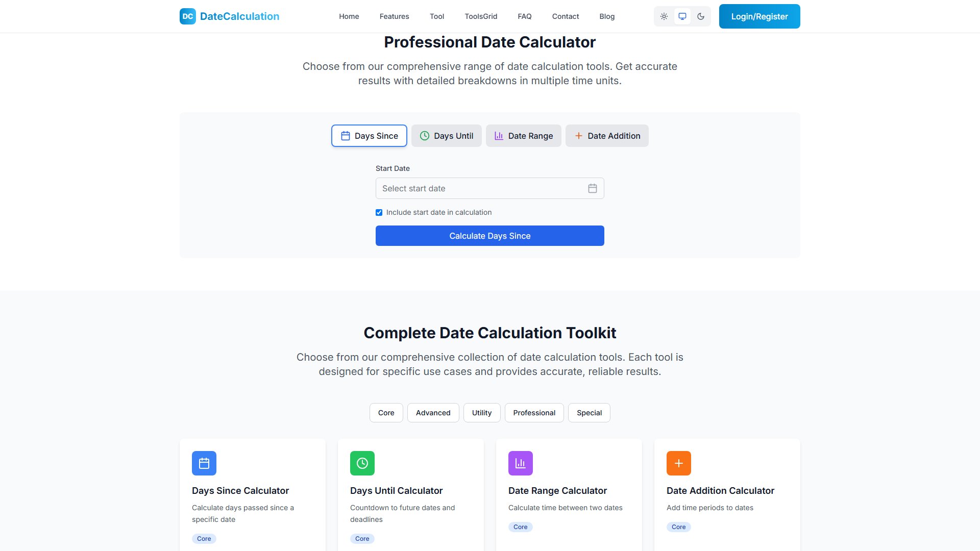This screenshot has width=980, height=551.
Task: Filter tools by Core category
Action: tap(386, 413)
